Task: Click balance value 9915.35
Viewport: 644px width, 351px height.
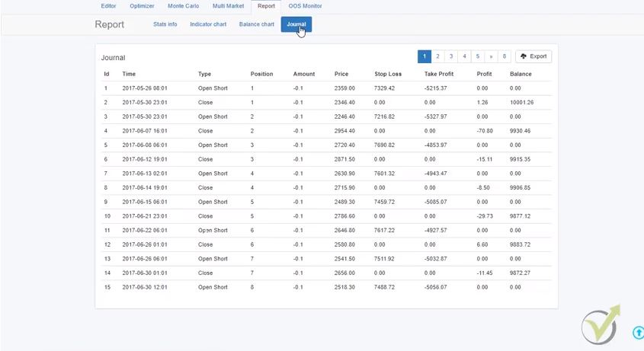Action: coord(520,159)
